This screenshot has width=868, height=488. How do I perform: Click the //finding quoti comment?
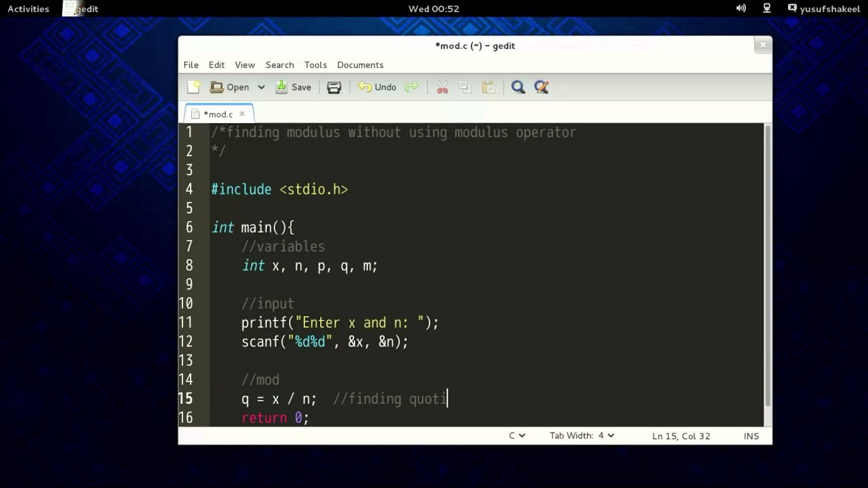(x=390, y=399)
